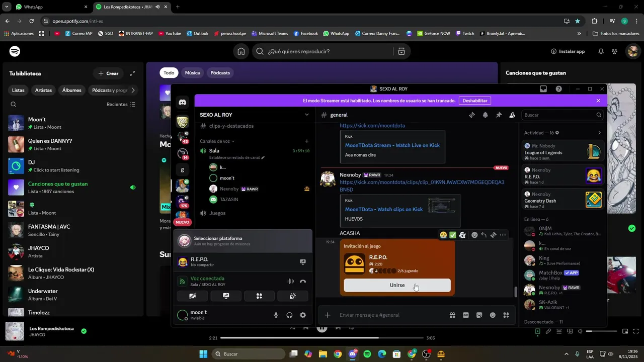Click Deshabilitar streamer mode button

point(474,101)
